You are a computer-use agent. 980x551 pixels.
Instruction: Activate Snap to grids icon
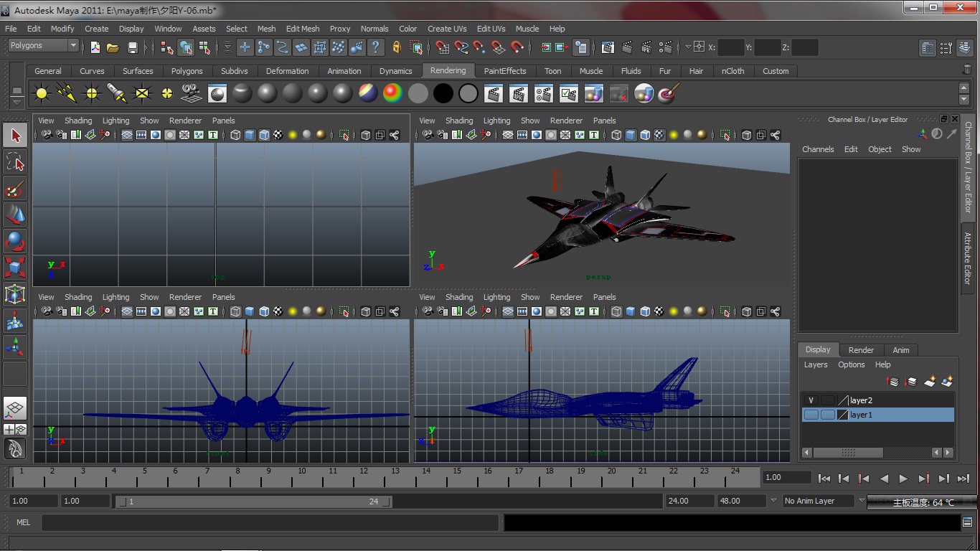coord(441,47)
